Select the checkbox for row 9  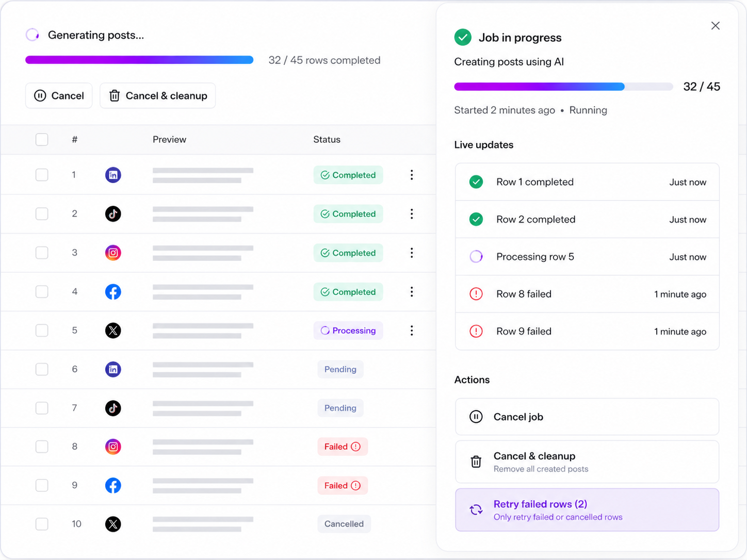tap(42, 485)
